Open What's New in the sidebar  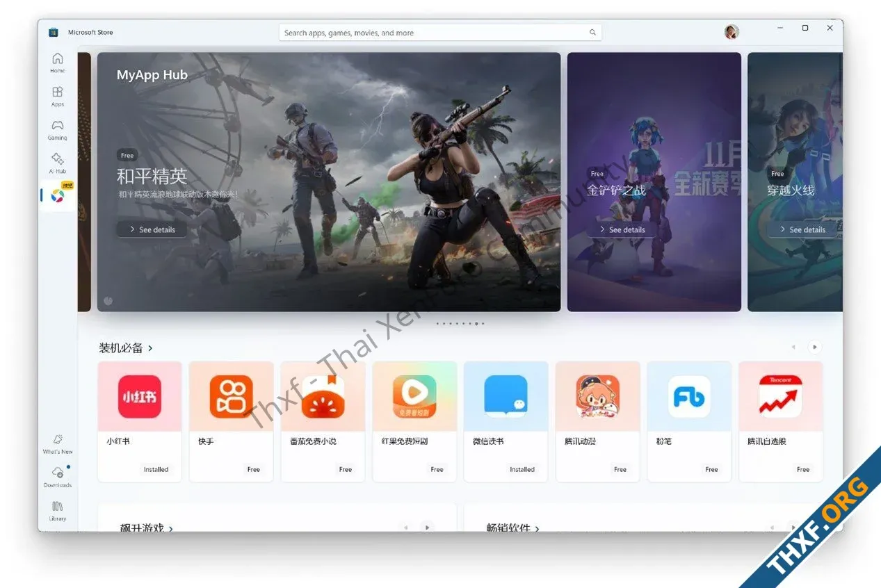[x=58, y=443]
